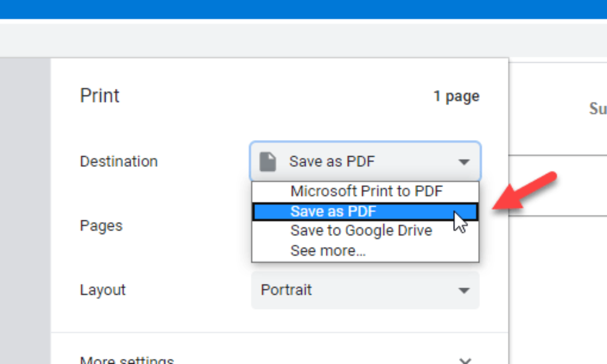607x364 pixels.
Task: Open See more… in destination list
Action: point(328,250)
